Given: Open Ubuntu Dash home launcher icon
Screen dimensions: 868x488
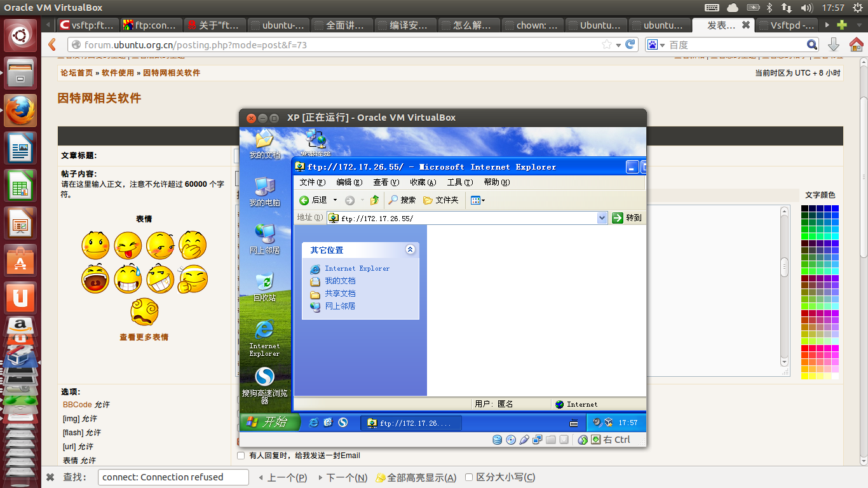Looking at the screenshot, I should (20, 36).
